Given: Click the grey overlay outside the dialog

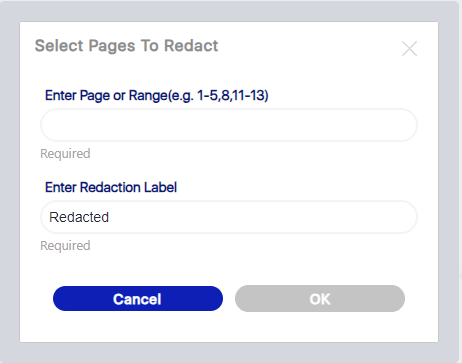Looking at the screenshot, I should click(9, 180).
